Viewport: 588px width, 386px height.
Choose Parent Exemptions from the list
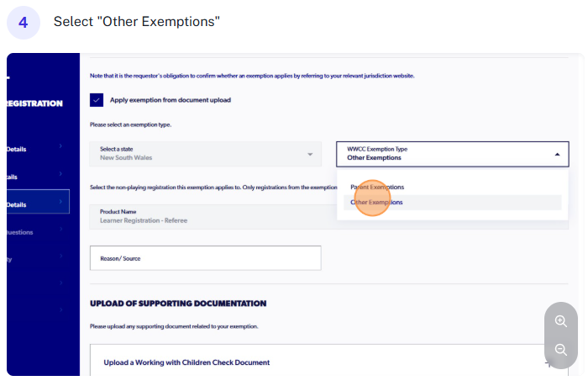pos(376,187)
